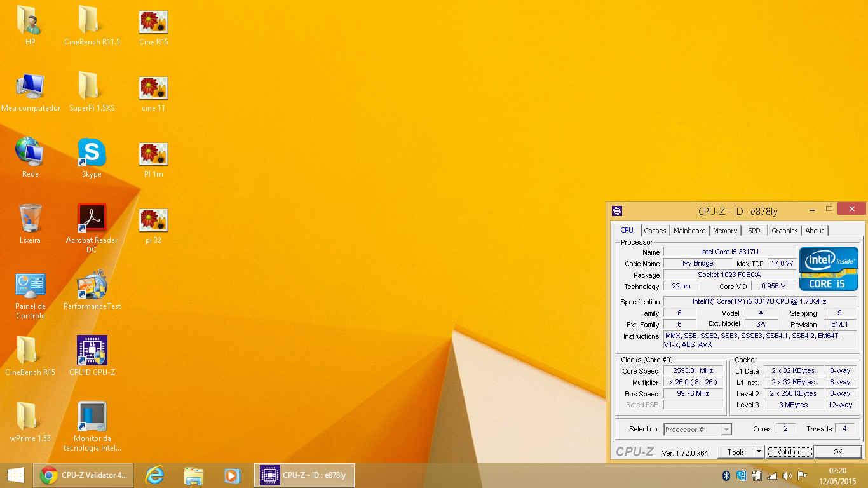This screenshot has width=868, height=488.
Task: Switch to the Memory tab
Action: [725, 231]
